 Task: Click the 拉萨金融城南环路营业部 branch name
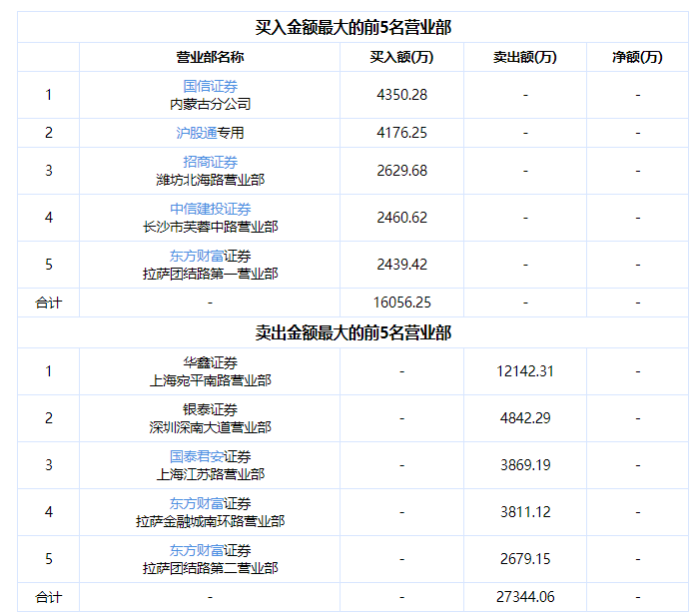coord(211,521)
